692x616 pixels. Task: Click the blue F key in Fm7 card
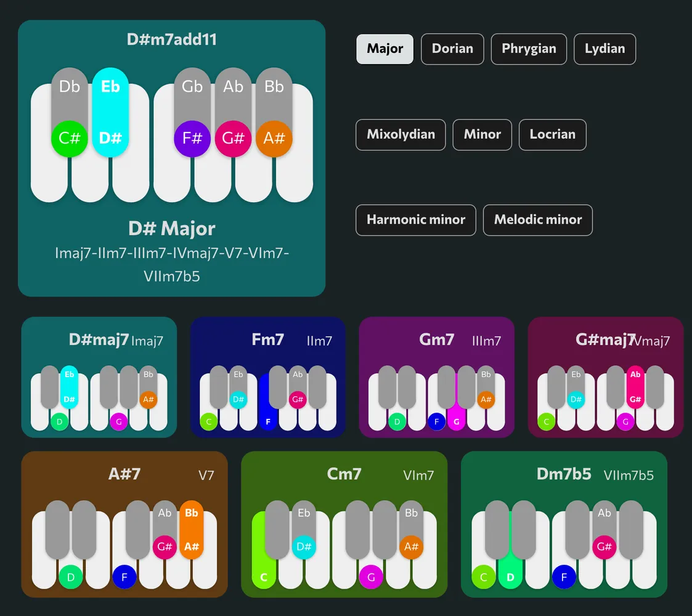[268, 422]
